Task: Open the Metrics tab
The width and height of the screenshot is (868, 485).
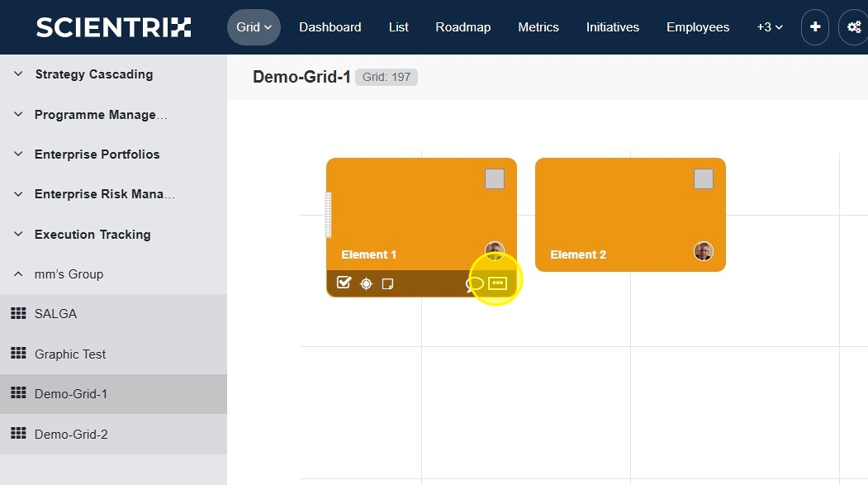Action: (538, 27)
